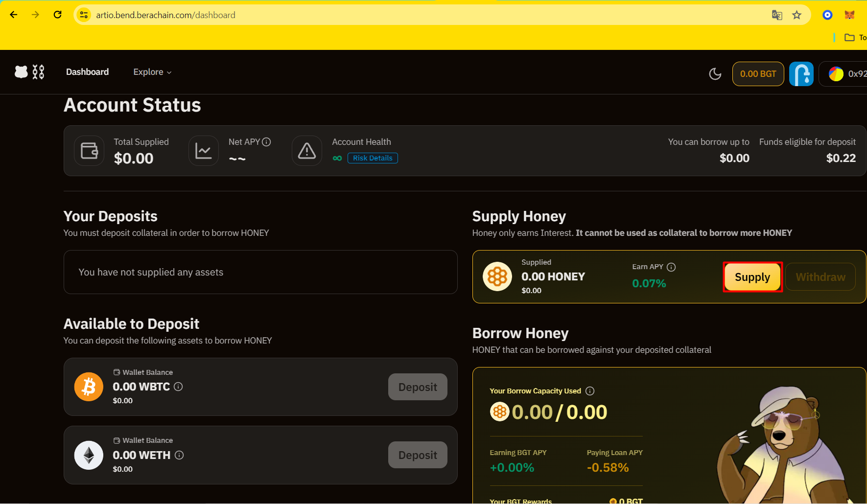Click the 0.07% Earn APY value
Image resolution: width=867 pixels, height=504 pixels.
tap(649, 283)
